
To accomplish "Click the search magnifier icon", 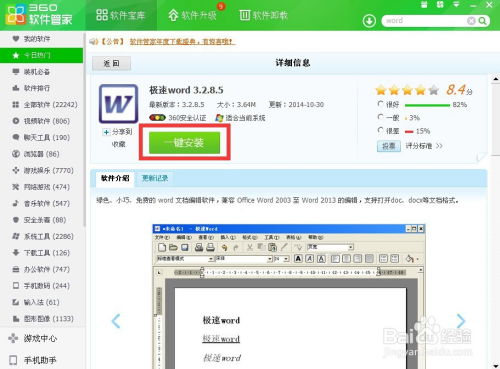I will pyautogui.click(x=482, y=21).
